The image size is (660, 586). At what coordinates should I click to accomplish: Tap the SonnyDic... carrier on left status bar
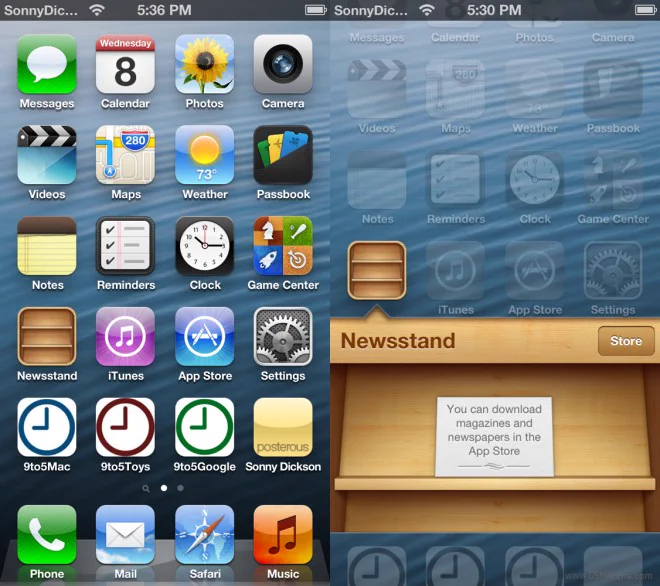41,10
